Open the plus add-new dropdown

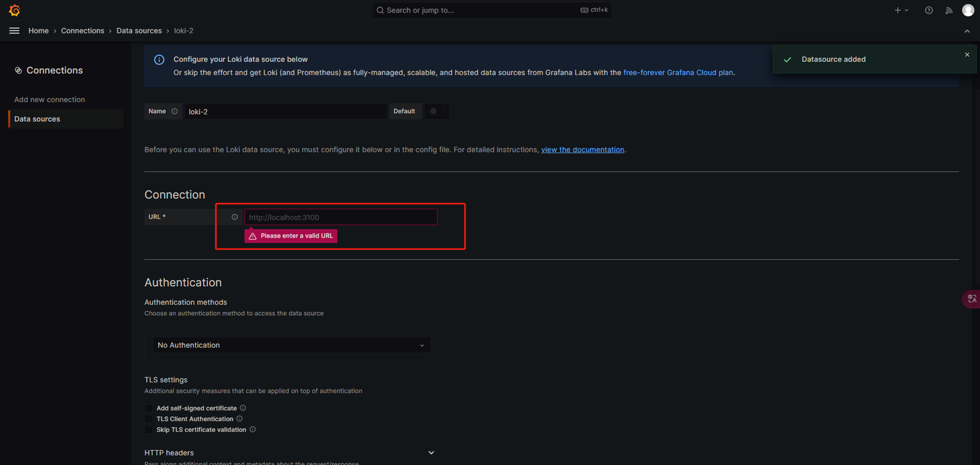pos(901,10)
